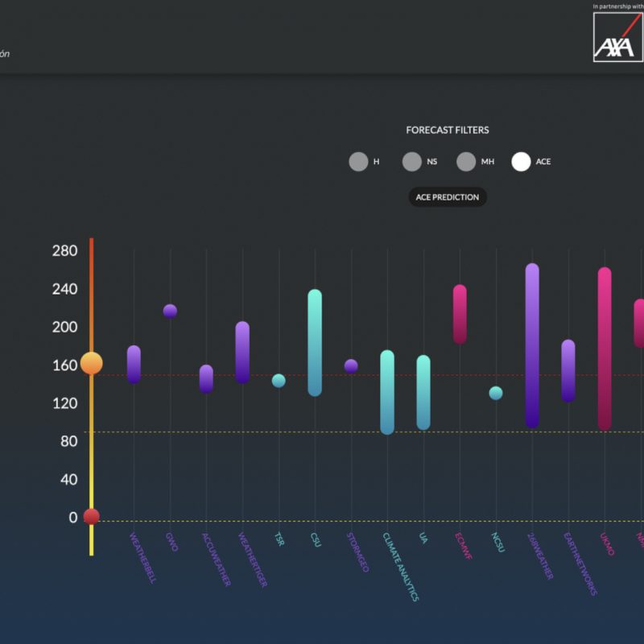The height and width of the screenshot is (644, 644).
Task: Click the EarthNetworks forecast bar
Action: pos(568,370)
